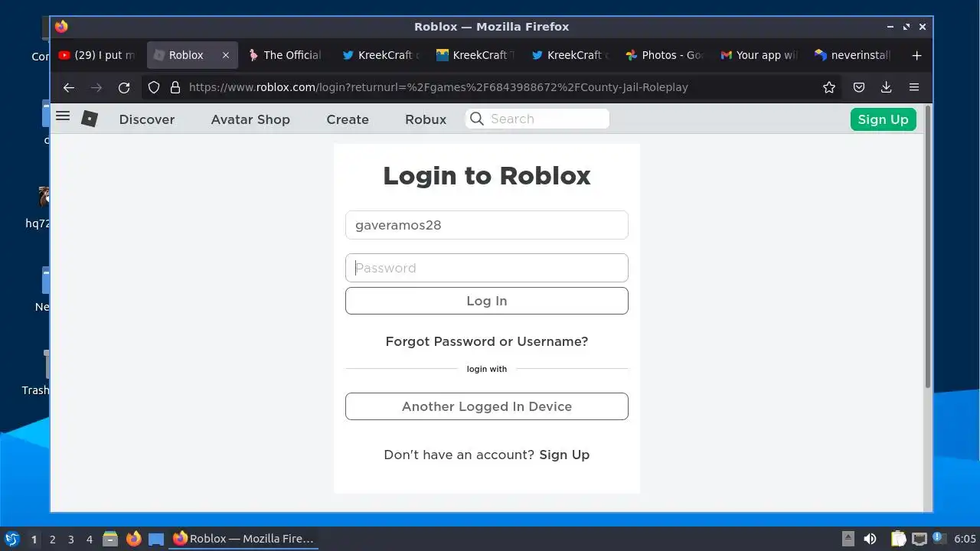Open the network tray icon
The height and width of the screenshot is (551, 980).
[920, 539]
